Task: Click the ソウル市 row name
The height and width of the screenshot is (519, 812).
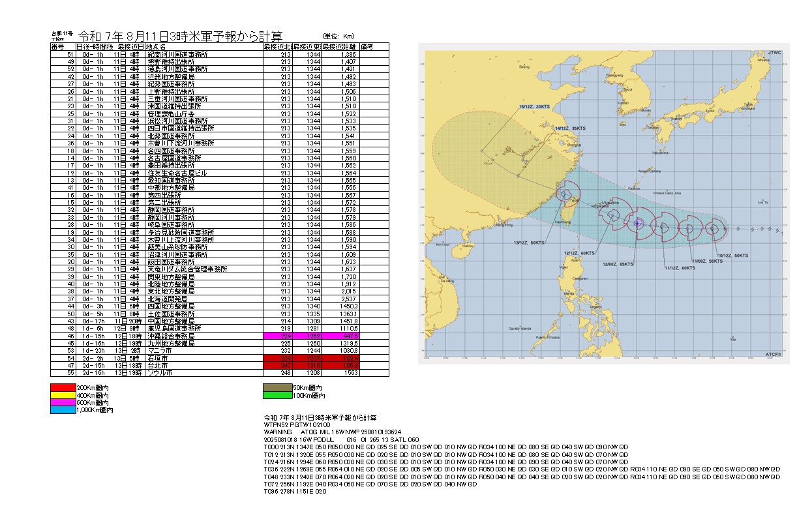Action: point(161,372)
